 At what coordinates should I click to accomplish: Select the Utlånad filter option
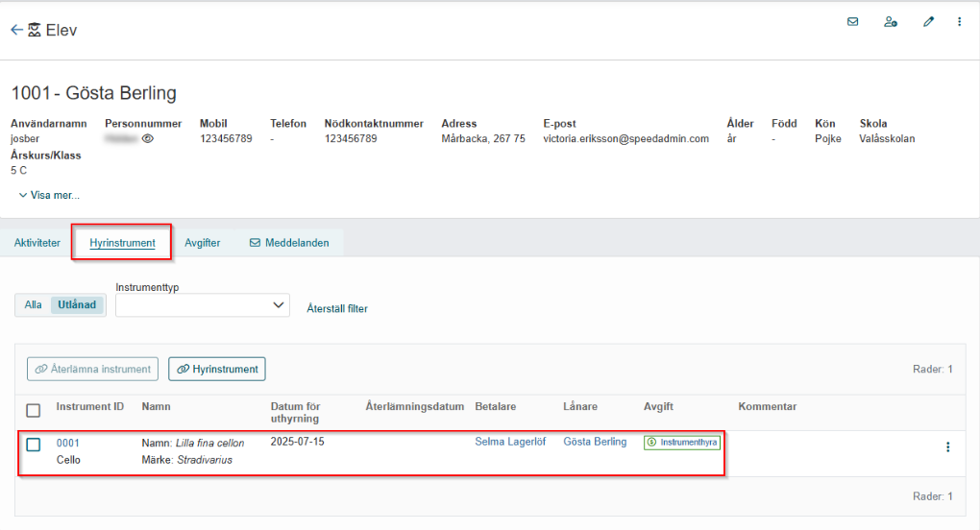(x=77, y=304)
